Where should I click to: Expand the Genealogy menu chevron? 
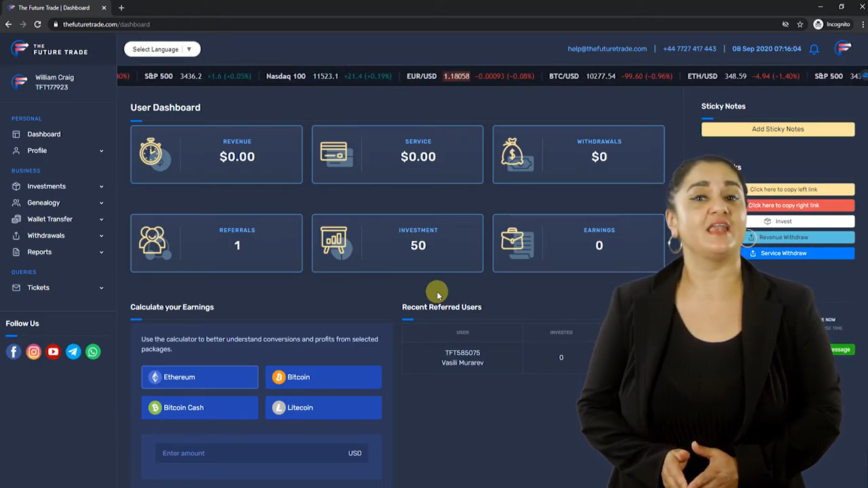[x=102, y=203]
